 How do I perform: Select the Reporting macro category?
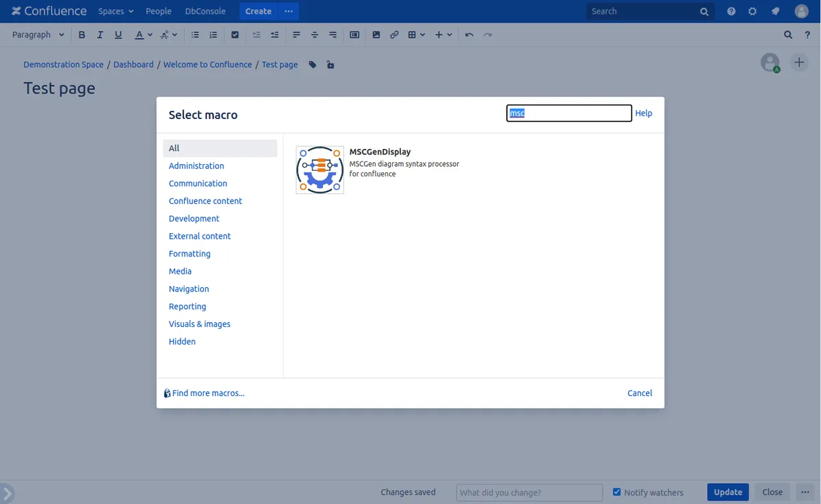(187, 306)
